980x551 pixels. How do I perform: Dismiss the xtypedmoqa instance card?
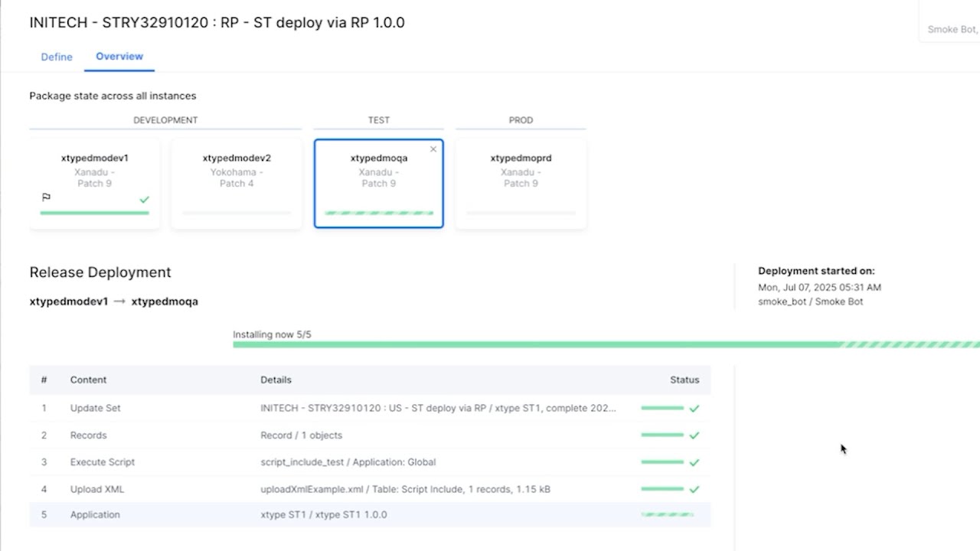(x=433, y=149)
